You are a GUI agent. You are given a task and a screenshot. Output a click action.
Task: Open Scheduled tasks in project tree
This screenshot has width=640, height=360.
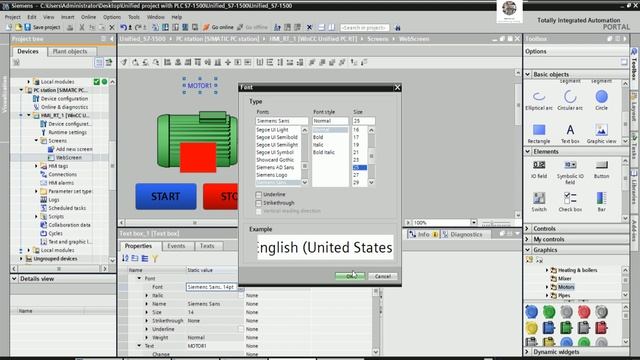click(x=67, y=208)
